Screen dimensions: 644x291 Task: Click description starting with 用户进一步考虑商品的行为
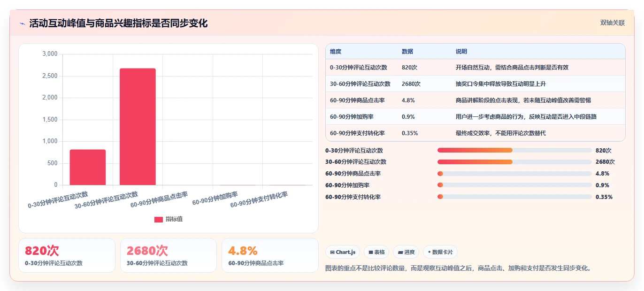click(x=526, y=117)
